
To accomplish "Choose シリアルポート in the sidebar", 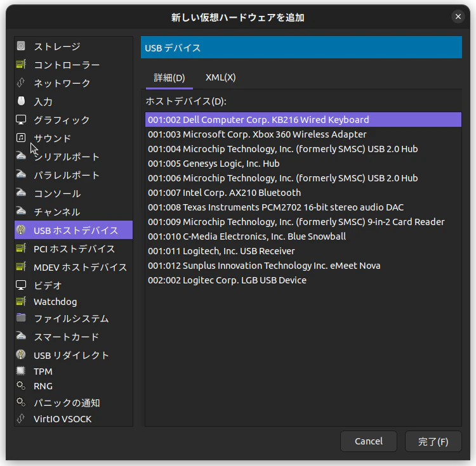I will pyautogui.click(x=74, y=157).
